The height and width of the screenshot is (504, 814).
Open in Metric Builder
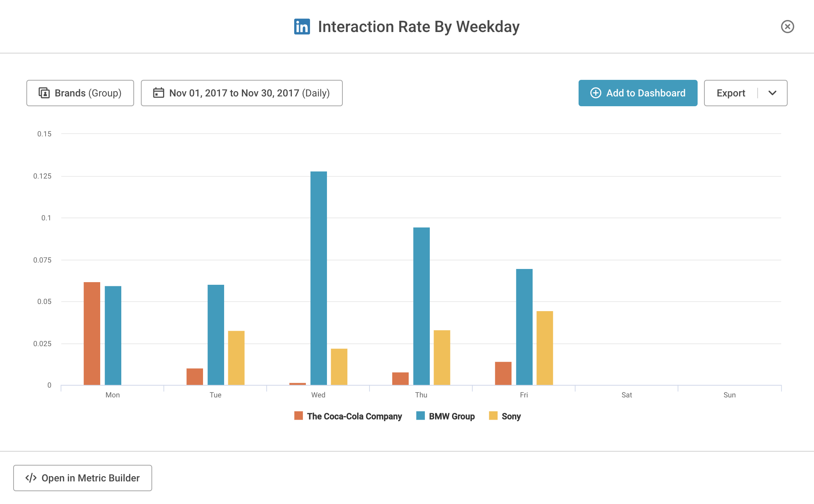83,478
